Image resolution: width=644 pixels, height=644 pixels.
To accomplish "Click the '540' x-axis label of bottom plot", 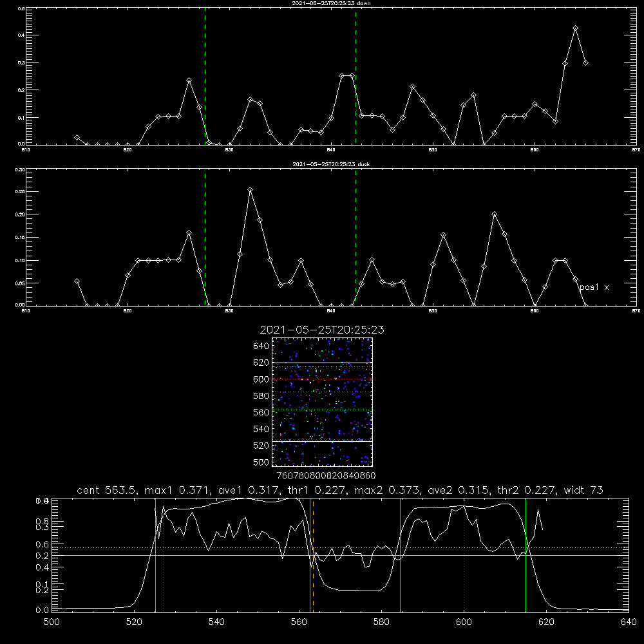I will click(216, 622).
